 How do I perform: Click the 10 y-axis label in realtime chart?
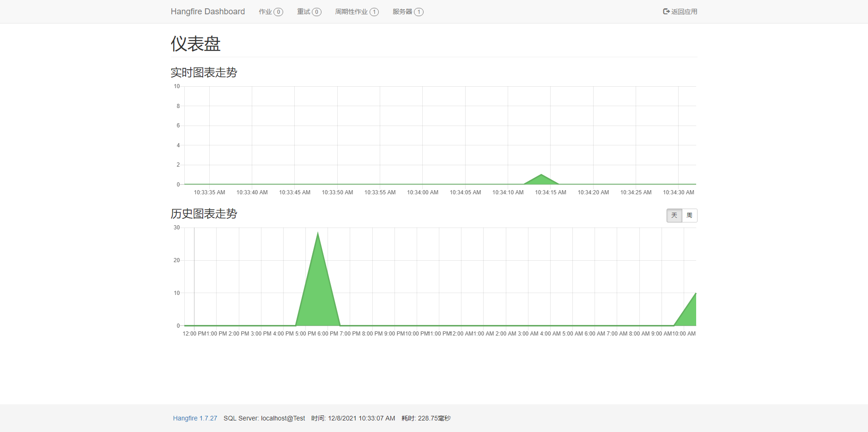(176, 86)
